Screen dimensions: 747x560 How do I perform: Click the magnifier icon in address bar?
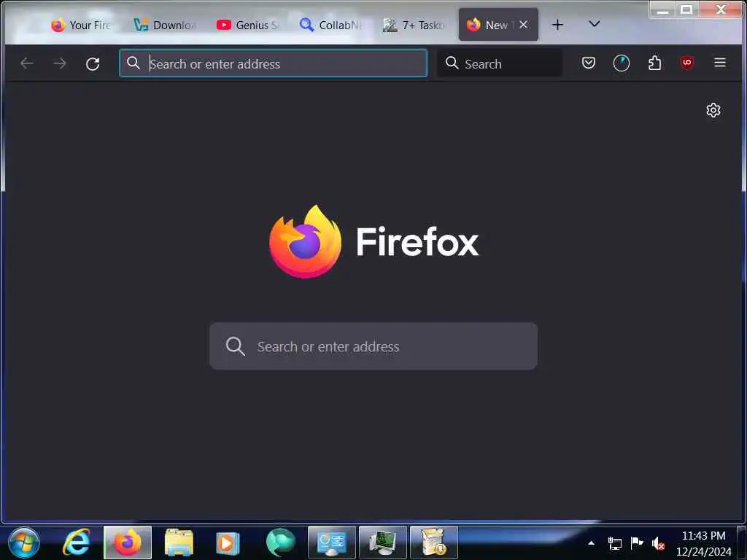click(x=133, y=63)
